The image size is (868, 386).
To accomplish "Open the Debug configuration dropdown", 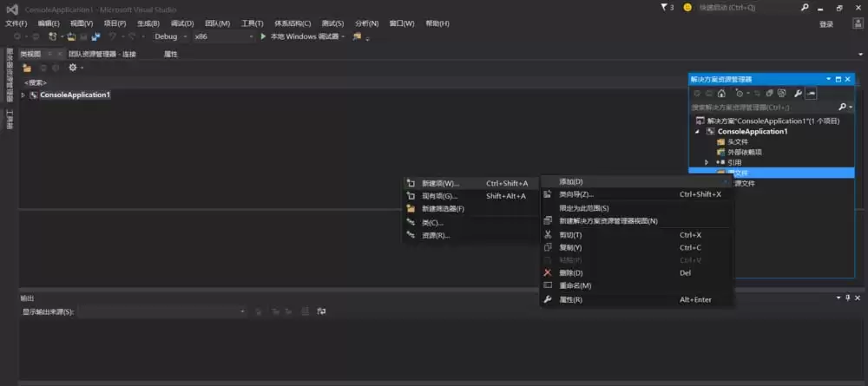I will 170,36.
